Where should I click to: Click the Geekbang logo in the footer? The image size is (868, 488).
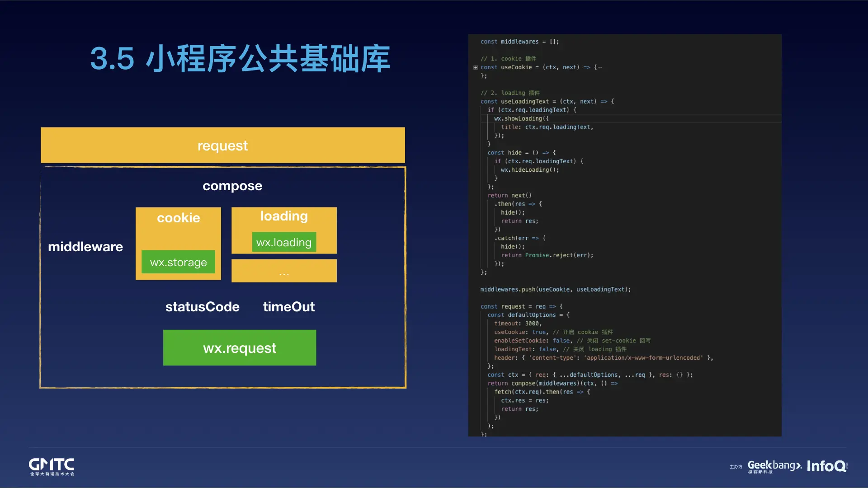pos(774,466)
